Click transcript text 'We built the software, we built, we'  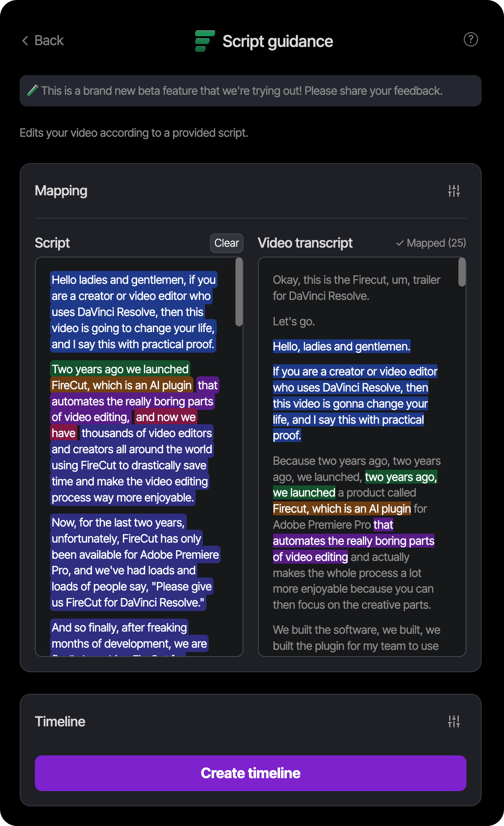(x=357, y=630)
